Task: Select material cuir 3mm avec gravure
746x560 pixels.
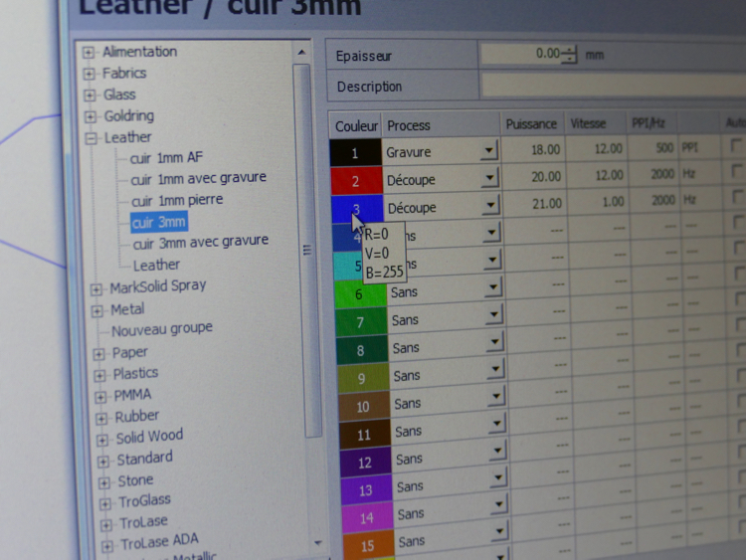Action: [201, 243]
